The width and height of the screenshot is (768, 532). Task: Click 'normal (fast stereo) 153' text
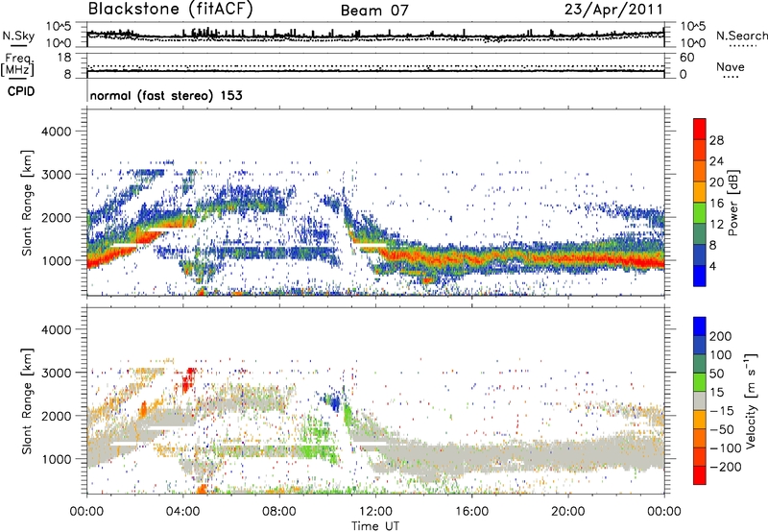(x=166, y=95)
